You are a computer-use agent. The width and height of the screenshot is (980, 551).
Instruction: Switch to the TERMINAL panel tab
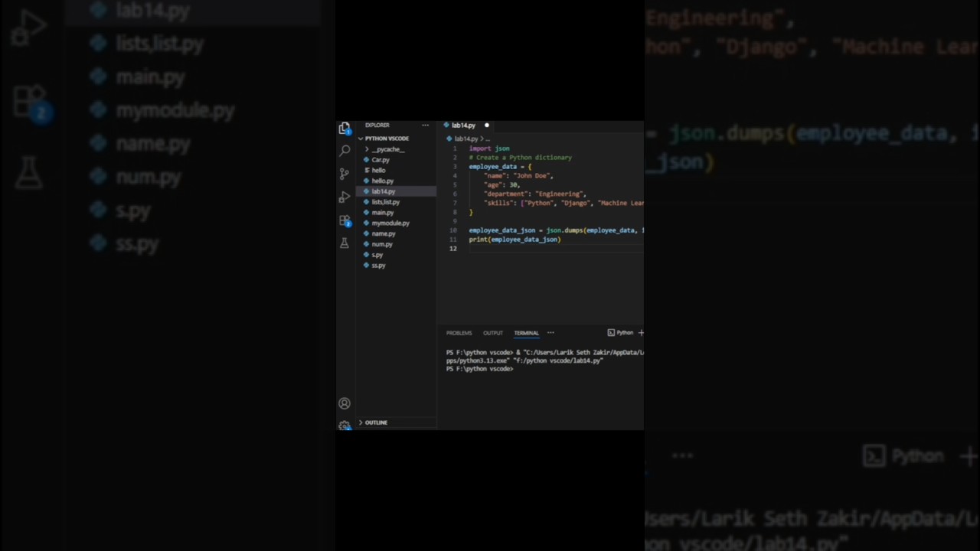pos(526,333)
